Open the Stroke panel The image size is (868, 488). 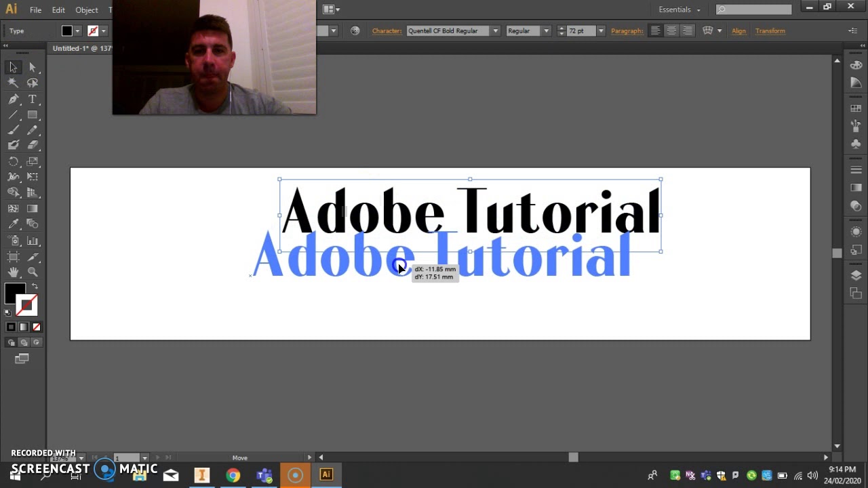(x=856, y=169)
